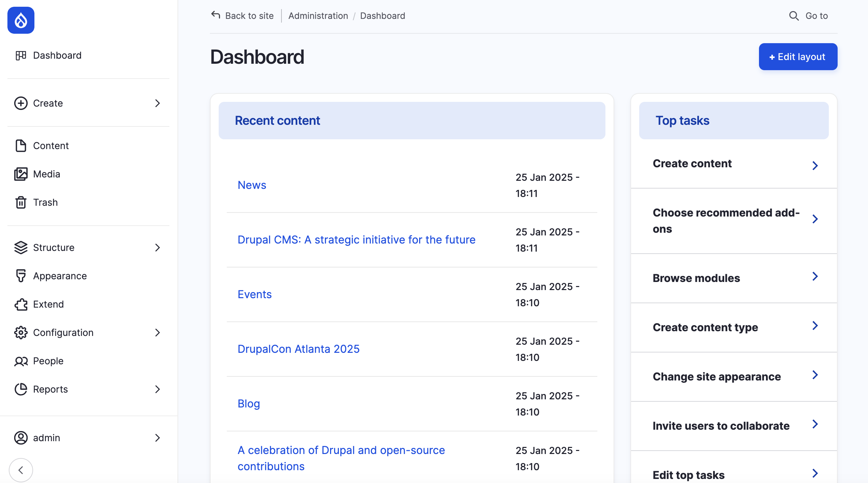This screenshot has height=483, width=868.
Task: Open the admin user menu
Action: pos(89,437)
